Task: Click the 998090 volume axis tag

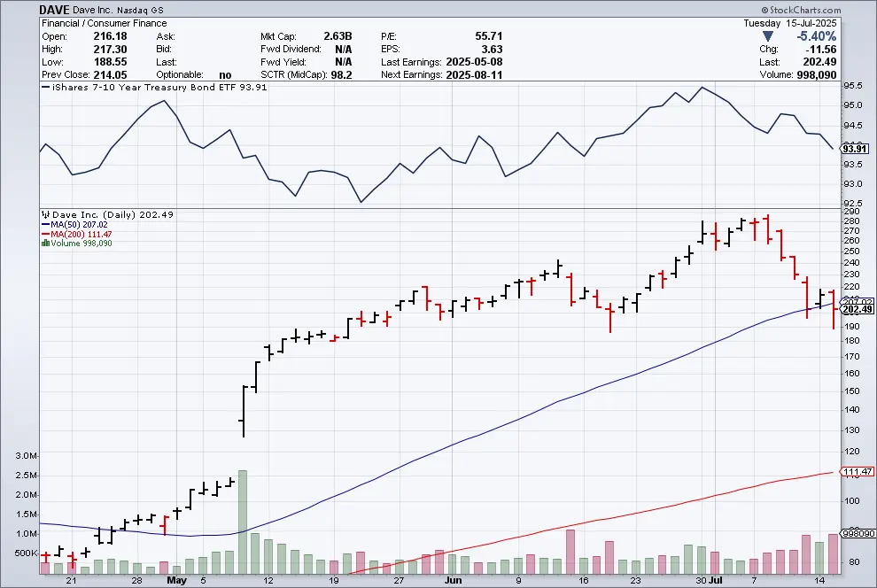Action: click(x=858, y=534)
